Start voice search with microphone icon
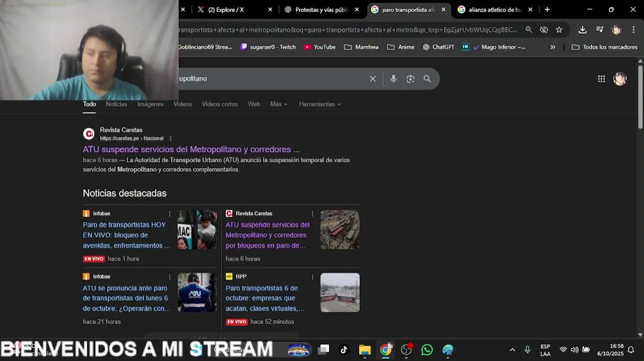Viewport: 644px width, 361px height. point(393,79)
